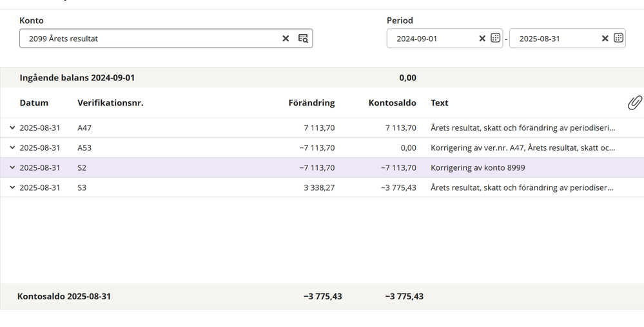Edit the 2025-08-31 end date field

(x=554, y=39)
